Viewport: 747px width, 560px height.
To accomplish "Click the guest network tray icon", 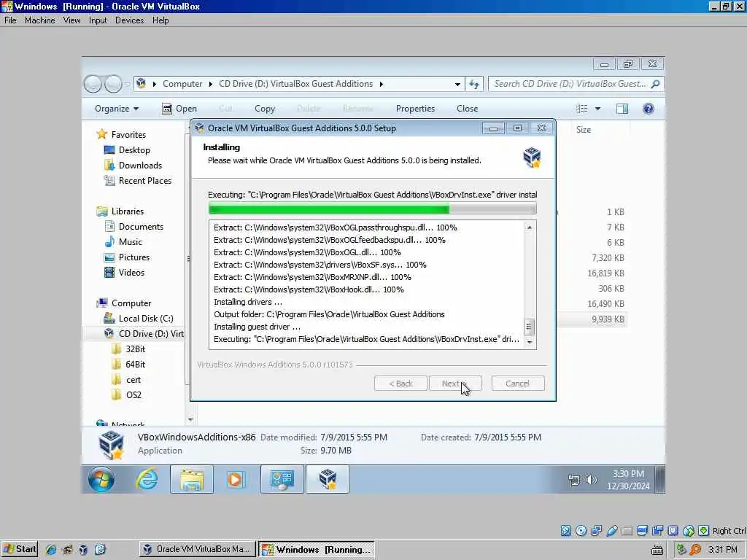I will coord(574,480).
